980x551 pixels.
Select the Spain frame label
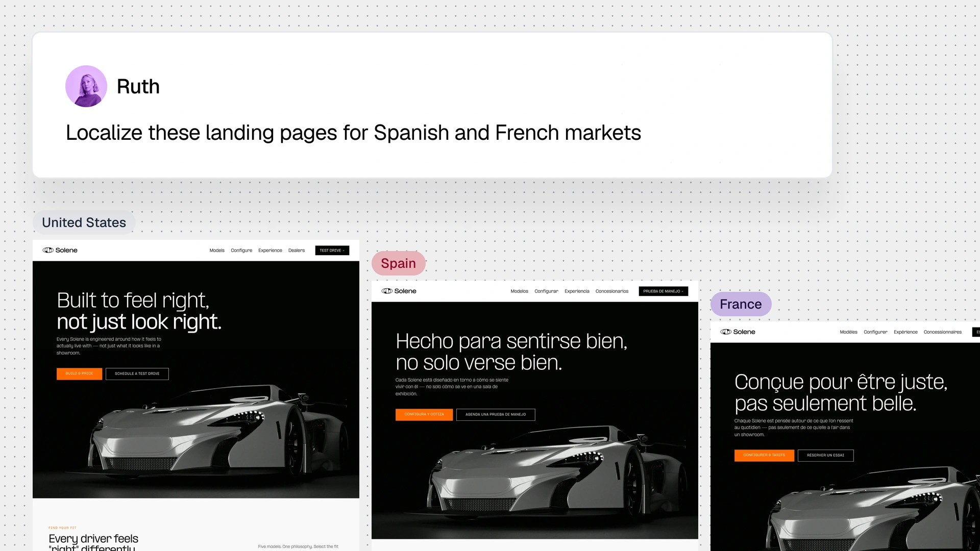tap(399, 263)
